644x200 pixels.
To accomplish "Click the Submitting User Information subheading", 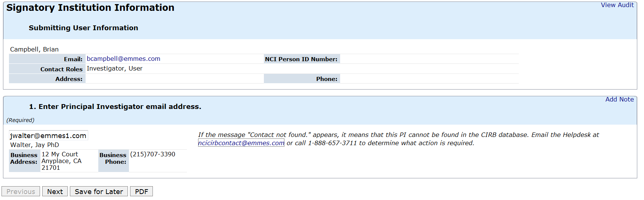I will point(83,28).
